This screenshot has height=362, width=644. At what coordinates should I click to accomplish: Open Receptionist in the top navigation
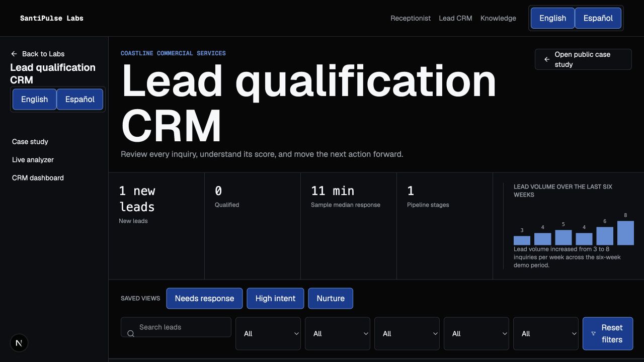point(411,18)
